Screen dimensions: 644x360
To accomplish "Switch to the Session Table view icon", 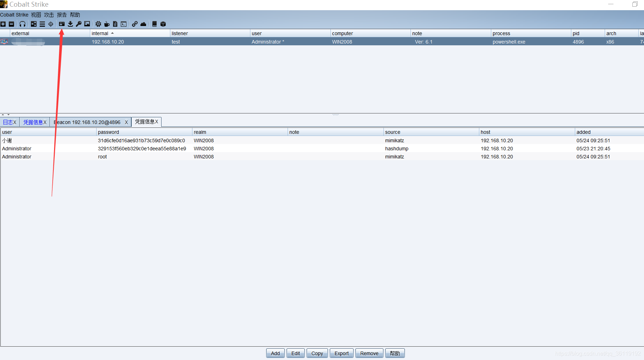I will pyautogui.click(x=42, y=24).
